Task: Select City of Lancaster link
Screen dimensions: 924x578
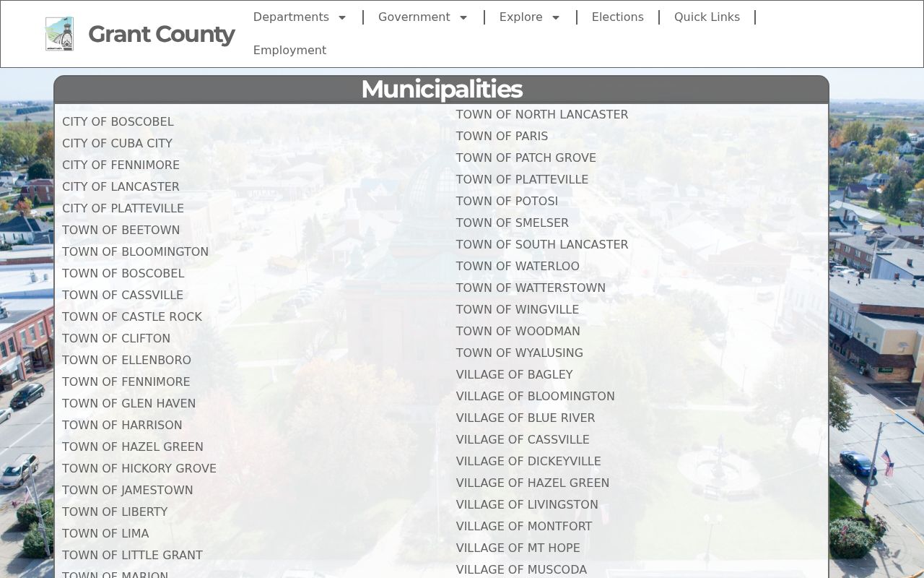Action: [x=121, y=186]
